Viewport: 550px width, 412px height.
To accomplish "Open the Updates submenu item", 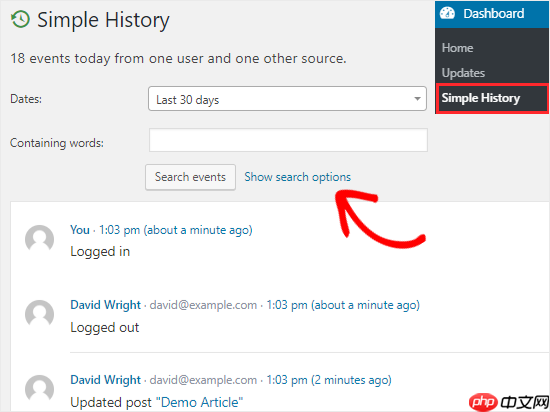I will point(463,73).
